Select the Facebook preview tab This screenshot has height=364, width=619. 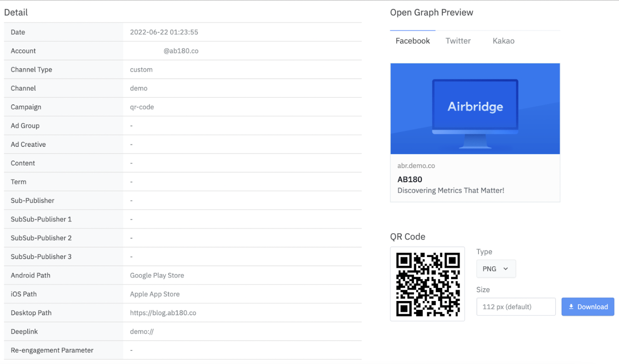412,41
